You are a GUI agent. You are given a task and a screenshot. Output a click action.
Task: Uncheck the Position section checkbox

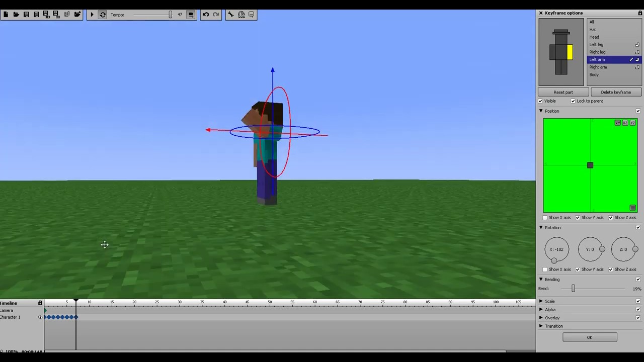pos(638,111)
